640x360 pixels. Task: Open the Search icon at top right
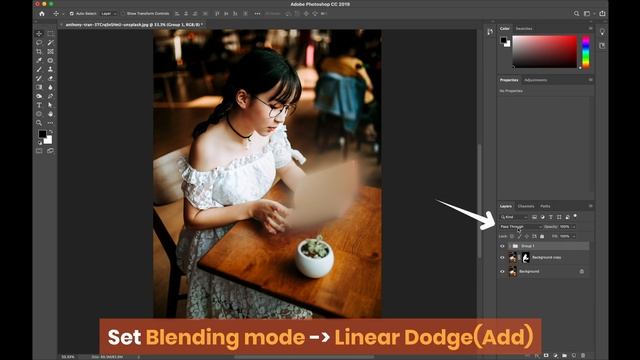pyautogui.click(x=576, y=13)
